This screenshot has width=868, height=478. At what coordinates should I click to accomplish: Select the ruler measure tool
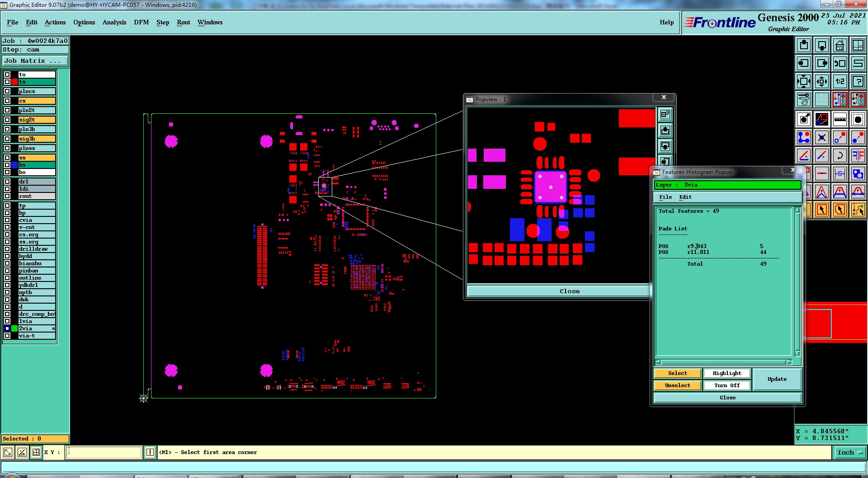point(840,119)
